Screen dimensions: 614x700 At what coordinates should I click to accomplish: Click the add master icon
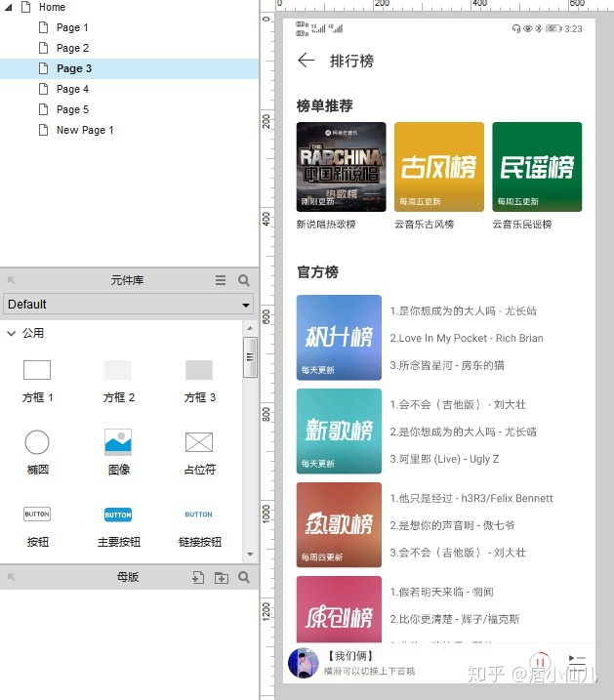point(198,578)
